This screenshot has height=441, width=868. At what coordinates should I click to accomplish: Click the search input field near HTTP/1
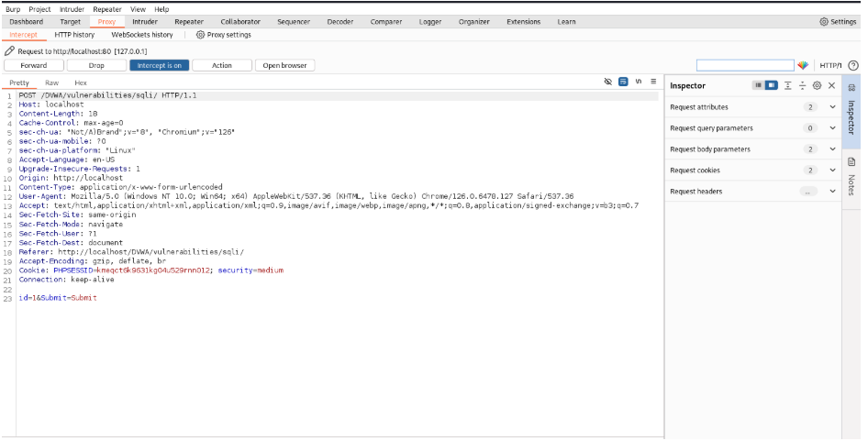click(744, 65)
